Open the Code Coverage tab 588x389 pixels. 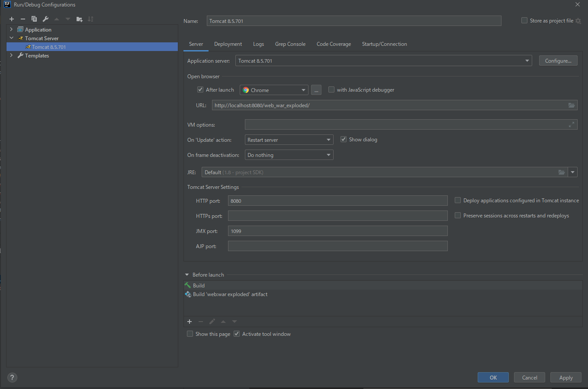334,44
